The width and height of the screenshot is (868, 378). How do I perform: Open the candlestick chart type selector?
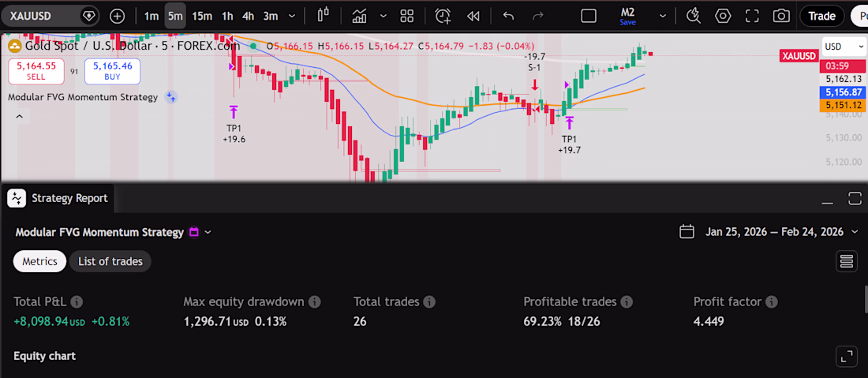[324, 16]
